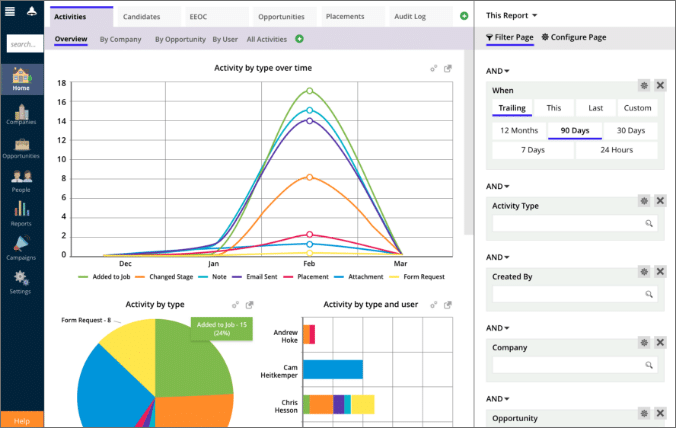Open Reports in sidebar
The height and width of the screenshot is (428, 676).
21,214
